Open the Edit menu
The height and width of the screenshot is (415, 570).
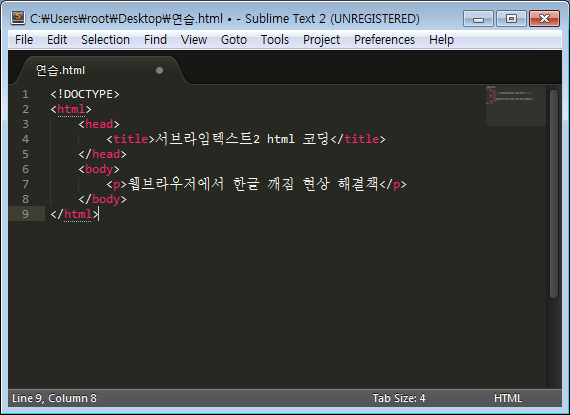pyautogui.click(x=57, y=40)
